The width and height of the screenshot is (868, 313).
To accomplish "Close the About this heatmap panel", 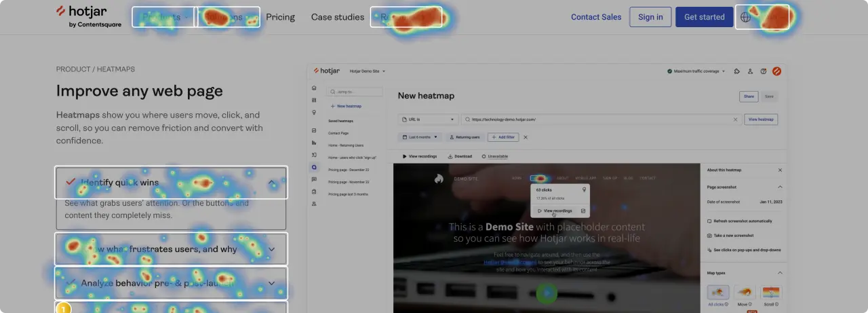I will (x=780, y=170).
